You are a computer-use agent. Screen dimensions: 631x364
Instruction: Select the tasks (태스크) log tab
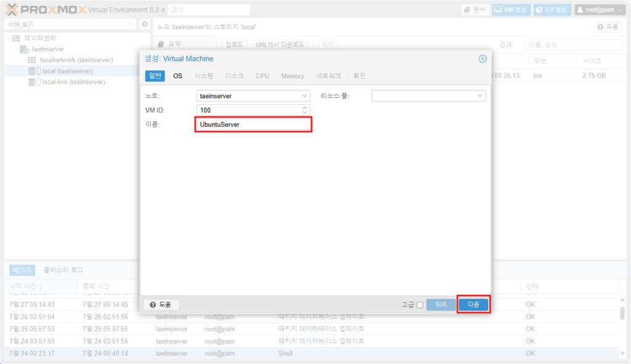coord(22,270)
